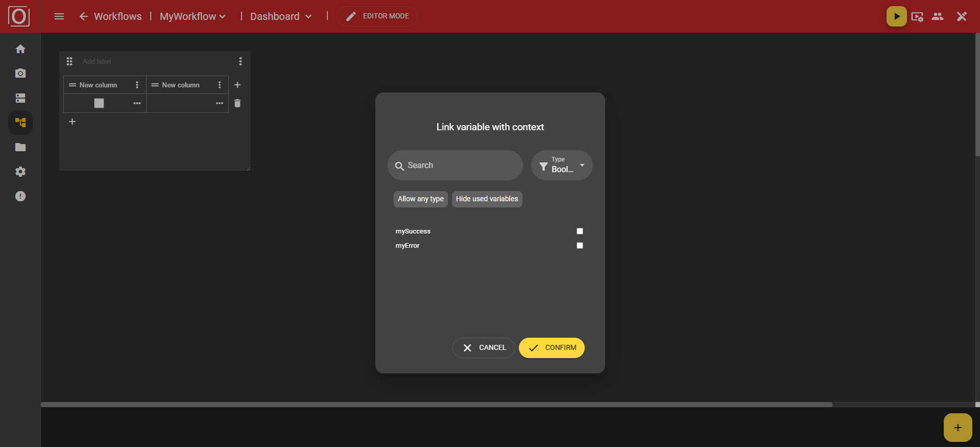This screenshot has width=980, height=447.
Task: Open the Type filter dropdown
Action: (x=562, y=165)
